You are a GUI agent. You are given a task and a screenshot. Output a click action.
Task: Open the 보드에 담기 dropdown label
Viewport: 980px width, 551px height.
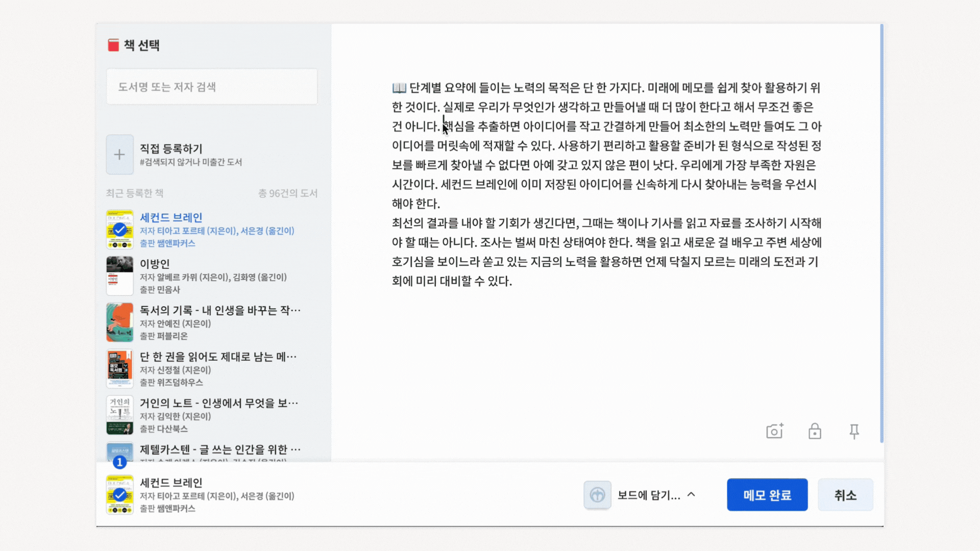[649, 495]
